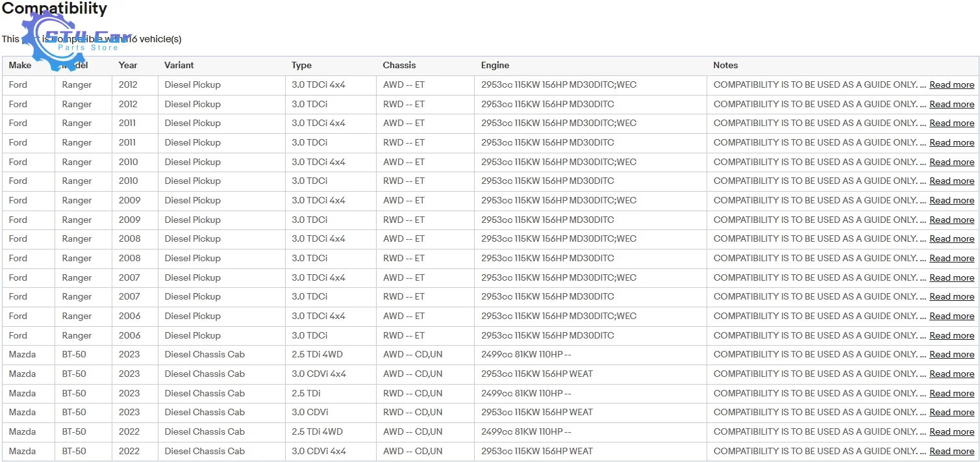980x462 pixels.
Task: Click the Compatibility heading
Action: tap(55, 9)
